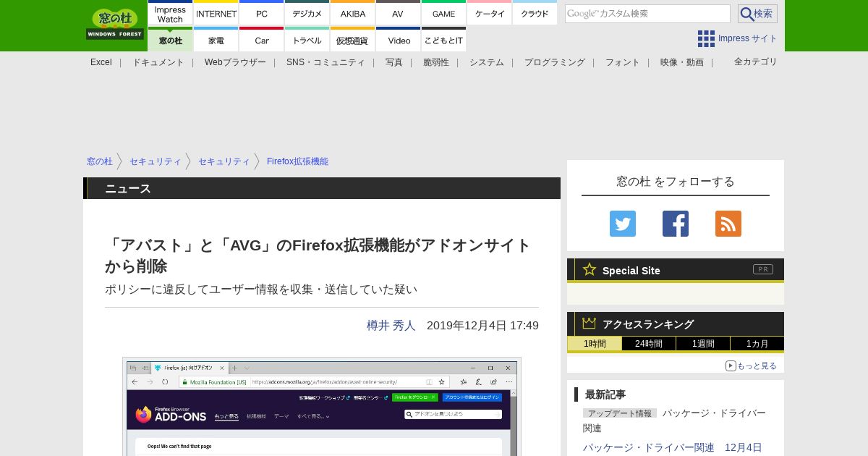This screenshot has height=456, width=868.
Task: Go to the Webブラウザー category
Action: pyautogui.click(x=235, y=62)
